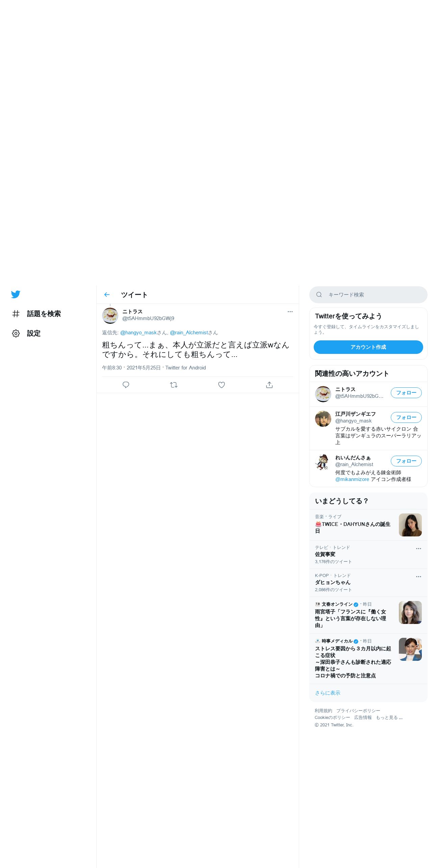The width and height of the screenshot is (434, 868).
Task: Go back with the arrow beside ツイート
Action: point(107,295)
